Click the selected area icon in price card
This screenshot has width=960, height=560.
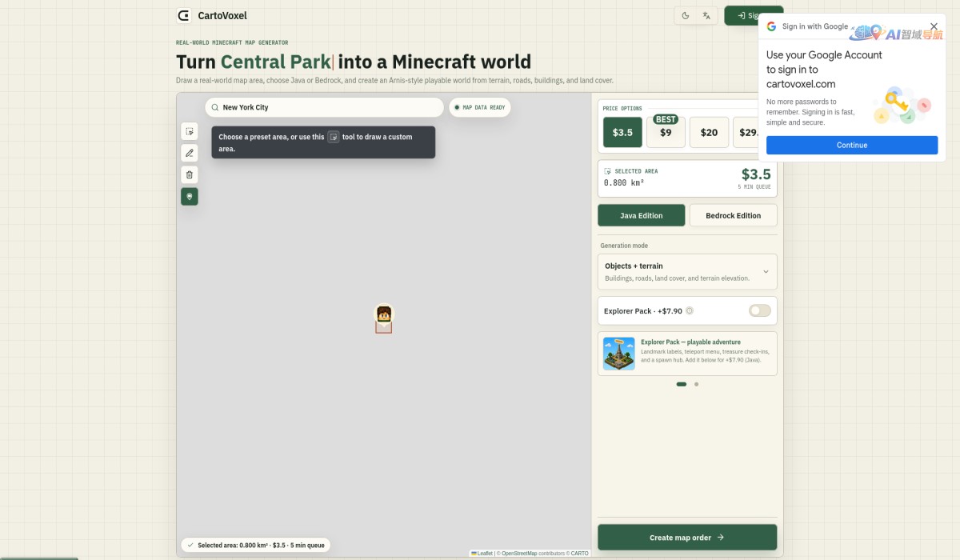coord(607,171)
